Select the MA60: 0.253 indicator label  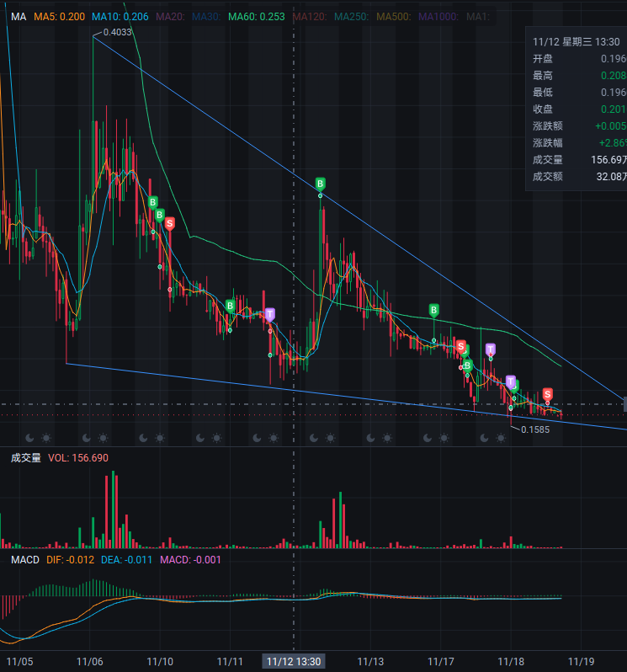click(257, 17)
